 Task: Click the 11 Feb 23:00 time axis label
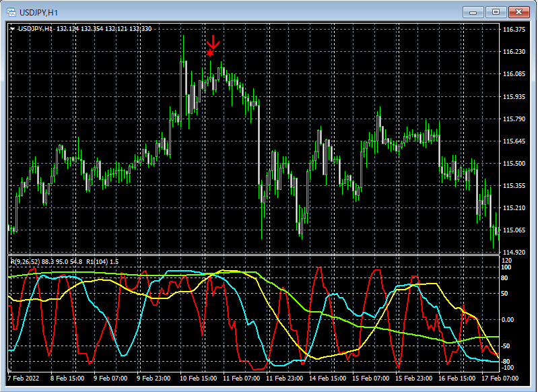pos(284,379)
